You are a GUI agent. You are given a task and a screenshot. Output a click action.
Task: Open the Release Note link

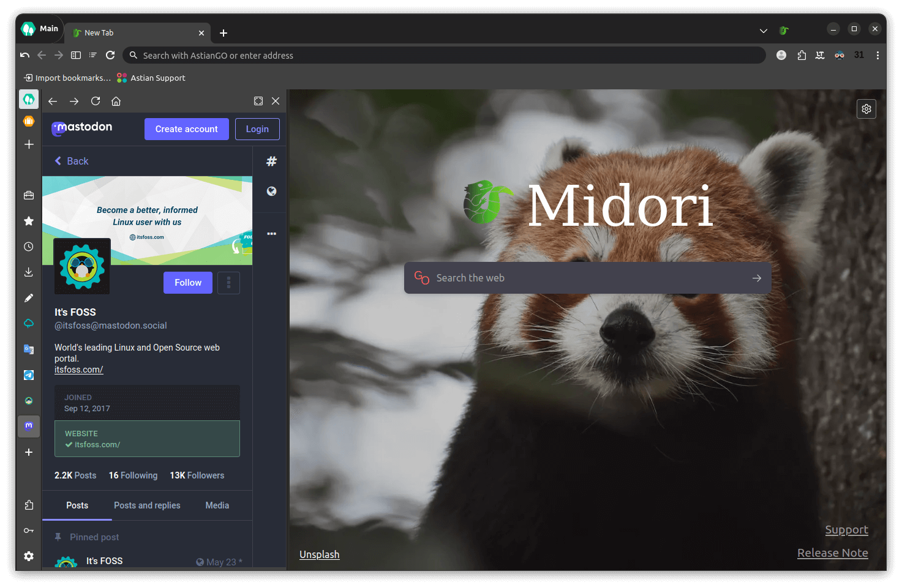(832, 553)
